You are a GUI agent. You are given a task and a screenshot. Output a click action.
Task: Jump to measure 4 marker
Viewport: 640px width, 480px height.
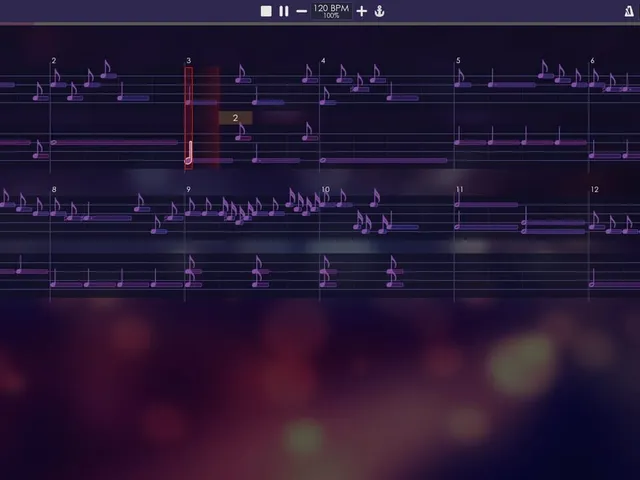click(323, 60)
